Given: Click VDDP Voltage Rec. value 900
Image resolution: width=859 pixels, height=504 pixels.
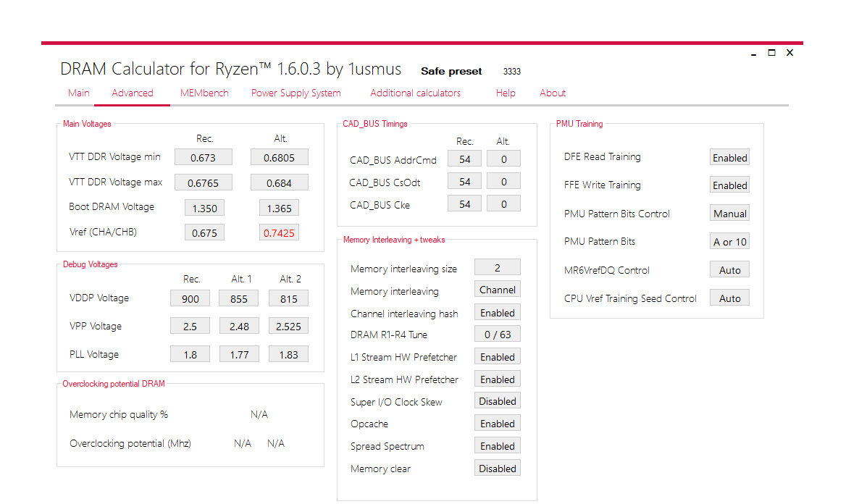Looking at the screenshot, I should [190, 298].
